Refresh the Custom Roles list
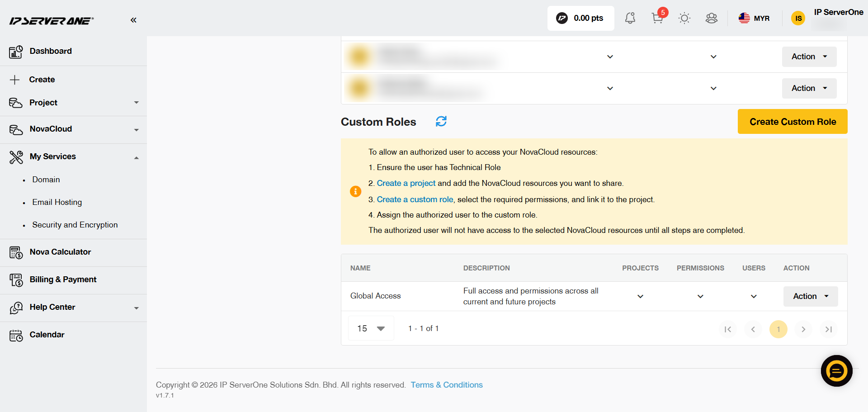Viewport: 868px width, 412px height. (x=441, y=121)
